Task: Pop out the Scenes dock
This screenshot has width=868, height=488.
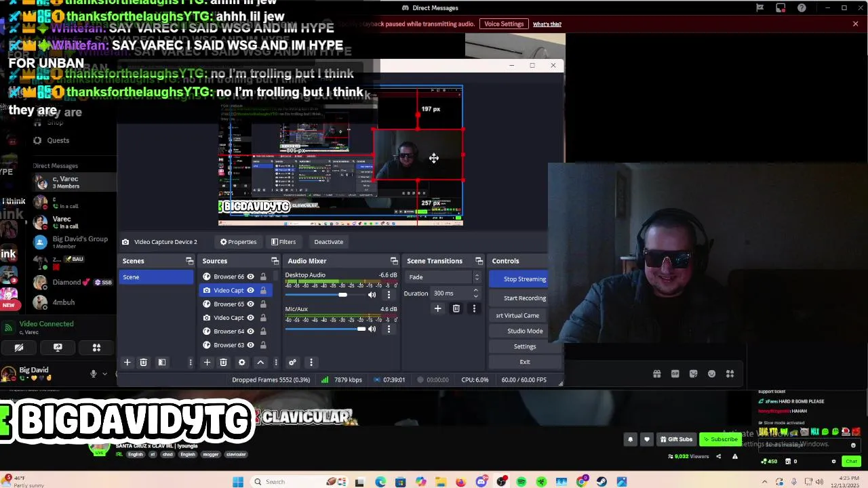Action: click(x=189, y=261)
